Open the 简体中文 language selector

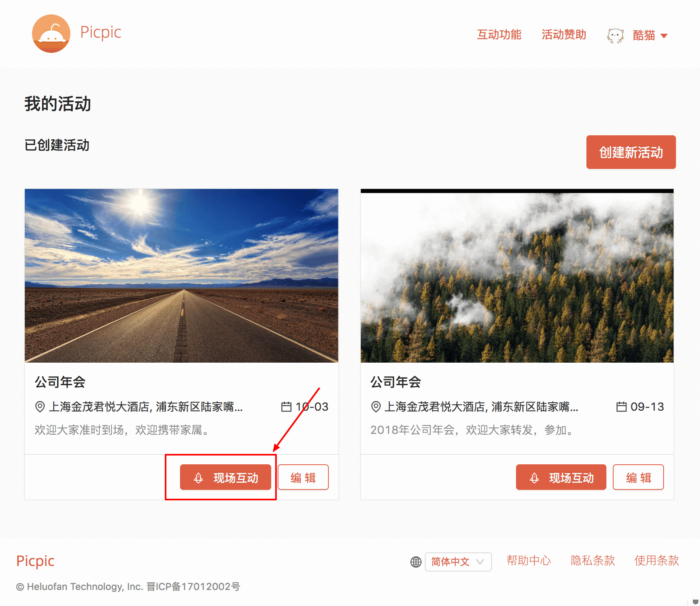[458, 562]
